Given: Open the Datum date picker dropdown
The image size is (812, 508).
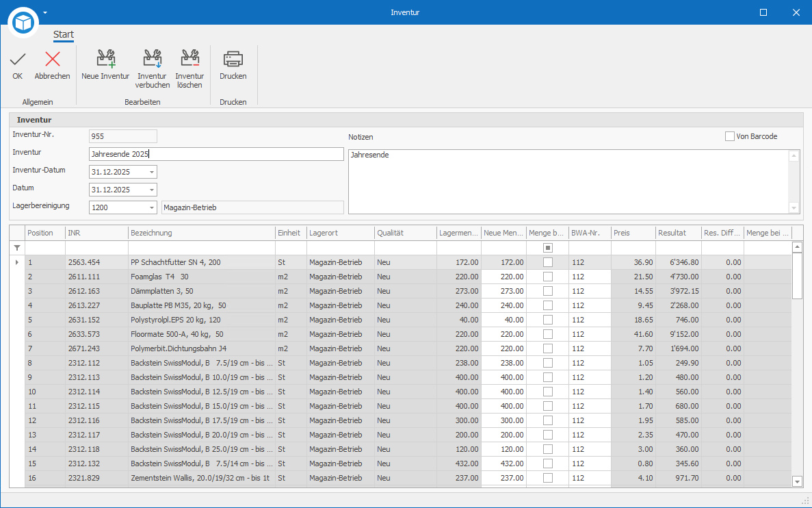Looking at the screenshot, I should [152, 190].
